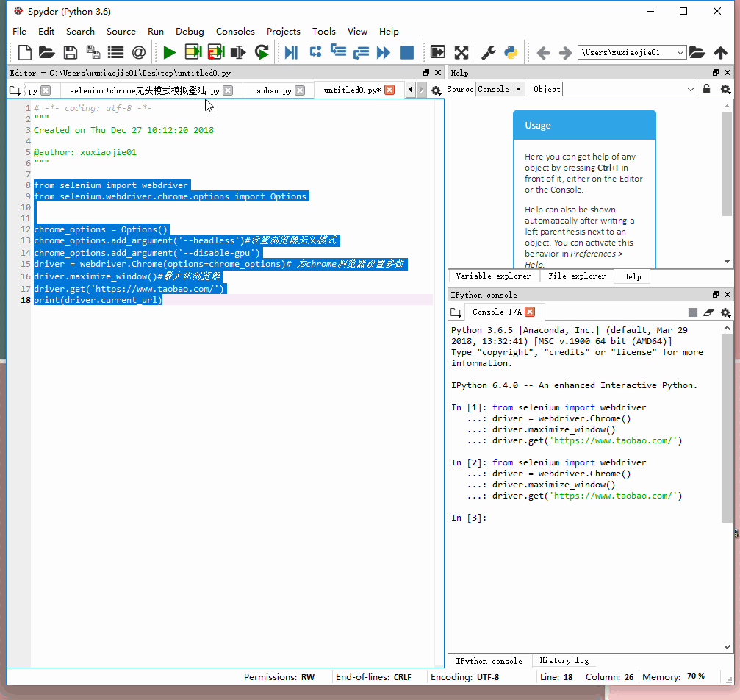Run file with green play button
740x700 pixels.
coord(169,52)
